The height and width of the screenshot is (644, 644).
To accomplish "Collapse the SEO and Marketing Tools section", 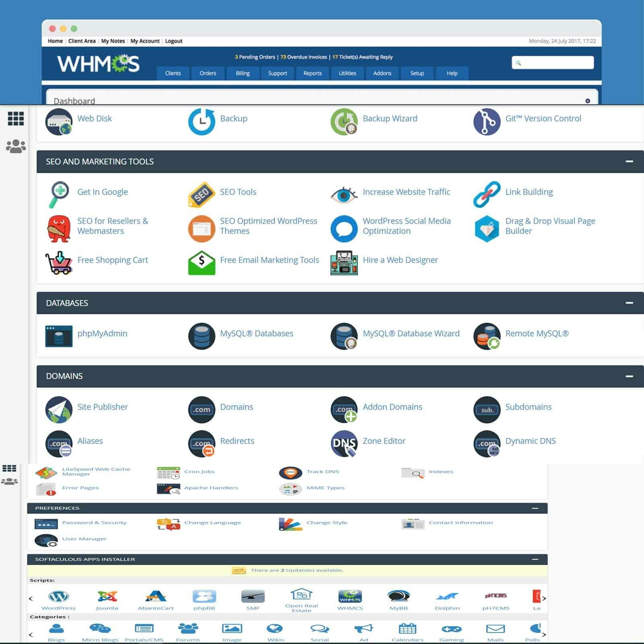I will [629, 161].
